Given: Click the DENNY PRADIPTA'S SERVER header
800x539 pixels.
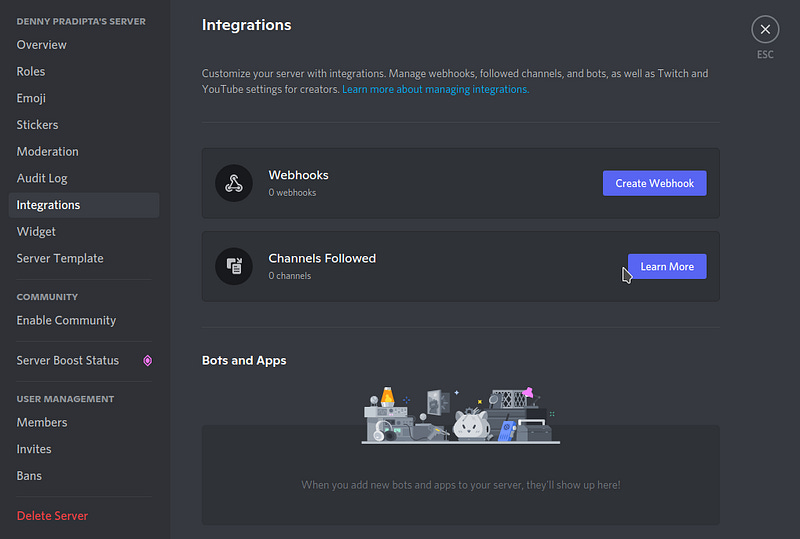Looking at the screenshot, I should click(81, 21).
